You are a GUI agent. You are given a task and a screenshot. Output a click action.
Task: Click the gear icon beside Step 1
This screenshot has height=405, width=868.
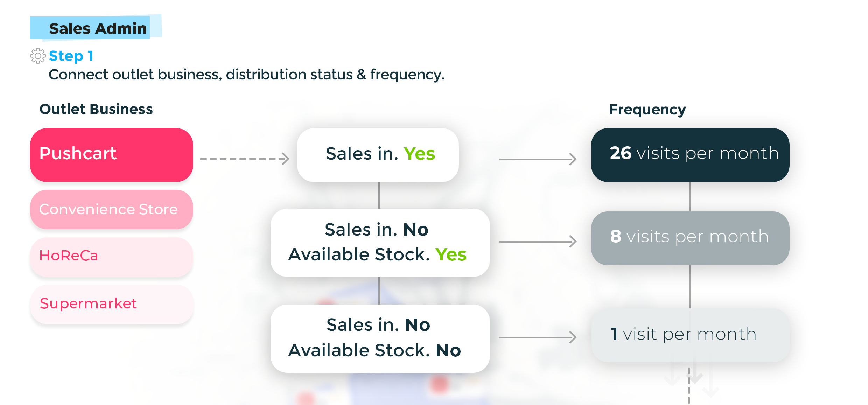tap(38, 56)
